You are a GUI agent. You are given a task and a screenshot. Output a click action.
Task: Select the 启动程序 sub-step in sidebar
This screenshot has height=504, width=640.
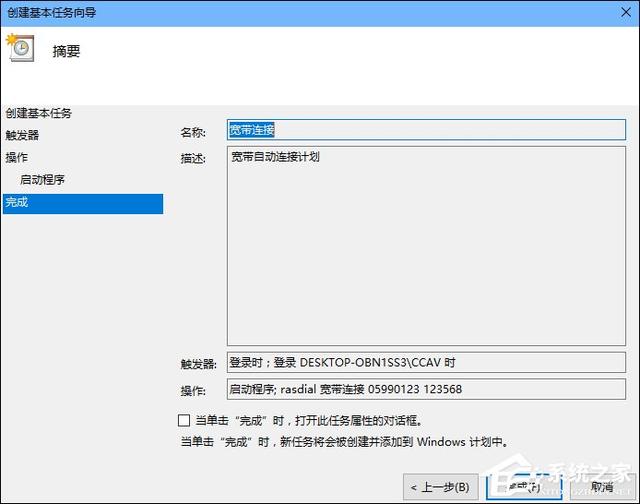click(42, 180)
